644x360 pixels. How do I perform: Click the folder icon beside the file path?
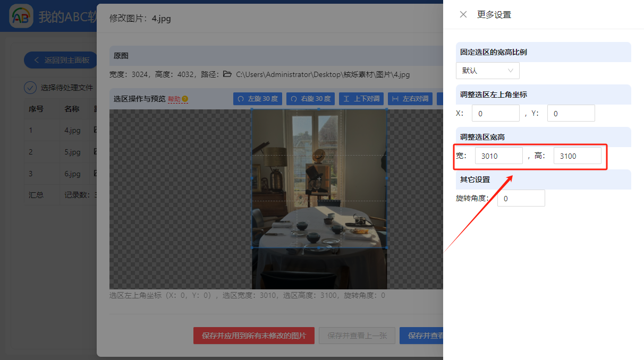click(x=227, y=74)
